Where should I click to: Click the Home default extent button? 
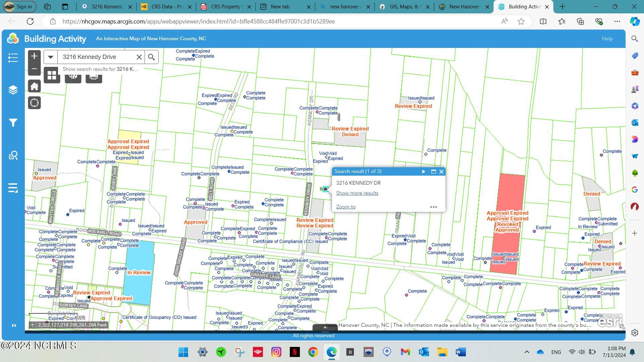34,86
